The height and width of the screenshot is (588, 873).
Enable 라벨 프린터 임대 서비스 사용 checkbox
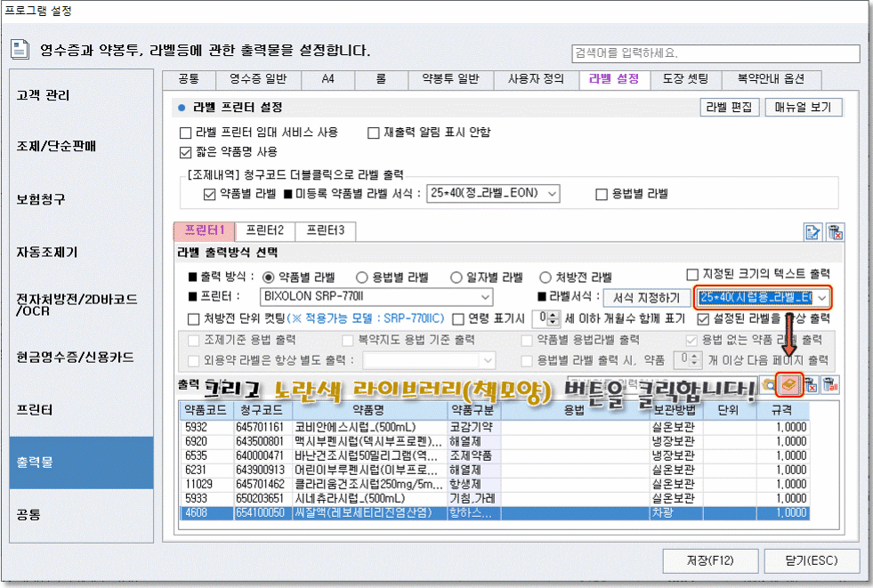coord(185,133)
